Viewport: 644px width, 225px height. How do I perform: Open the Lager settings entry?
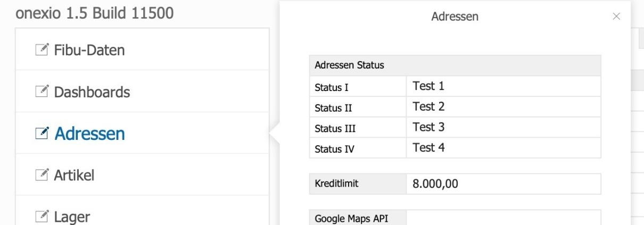tap(72, 216)
